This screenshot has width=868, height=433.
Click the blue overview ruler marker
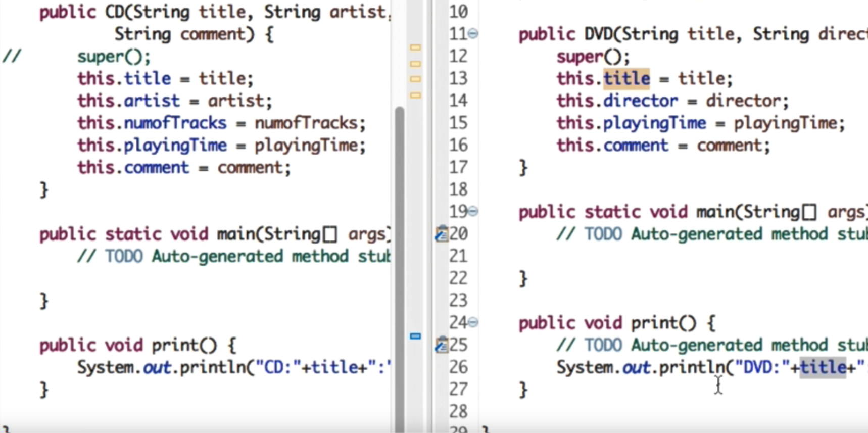pos(415,336)
